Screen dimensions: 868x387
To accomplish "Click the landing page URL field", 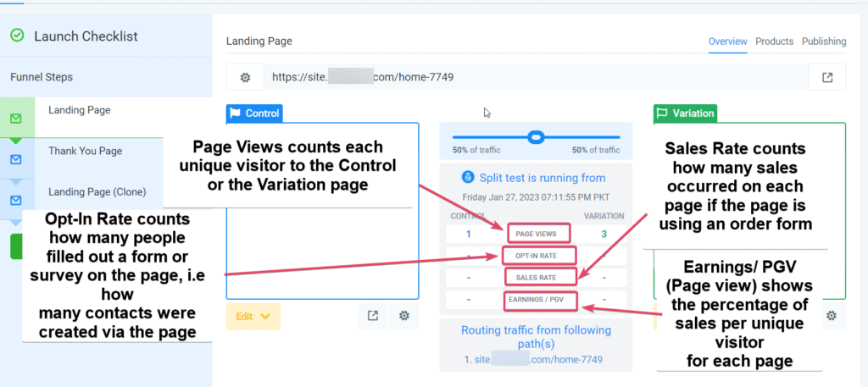I will pyautogui.click(x=536, y=77).
